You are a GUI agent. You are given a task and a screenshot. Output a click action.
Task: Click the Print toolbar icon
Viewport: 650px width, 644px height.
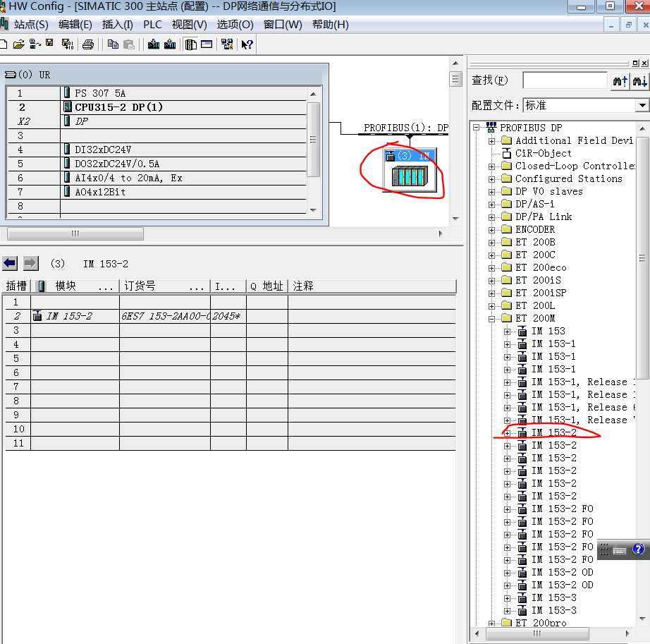coord(88,44)
